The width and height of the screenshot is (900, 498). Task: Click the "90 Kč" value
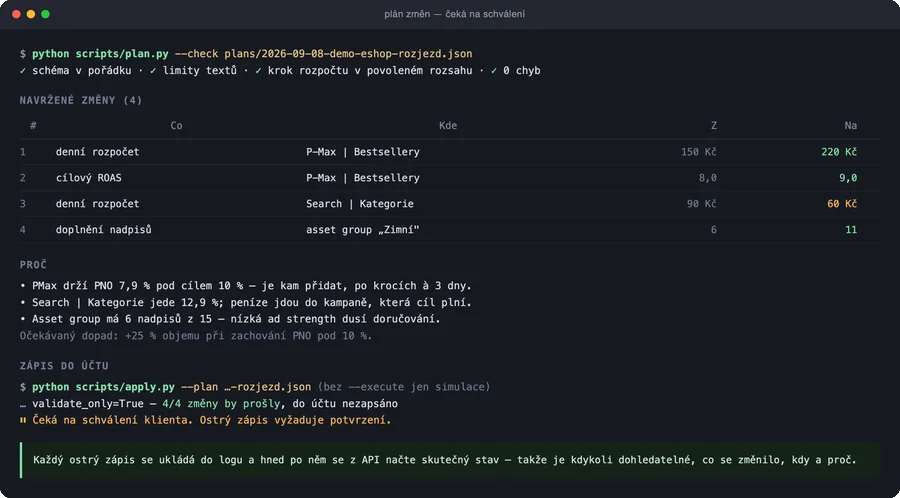coord(701,204)
